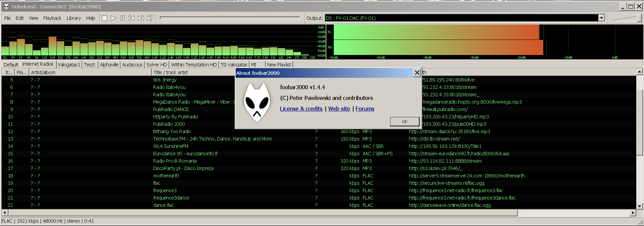This screenshot has height=226, width=644.
Task: Go to the previous track
Action: click(x=132, y=18)
